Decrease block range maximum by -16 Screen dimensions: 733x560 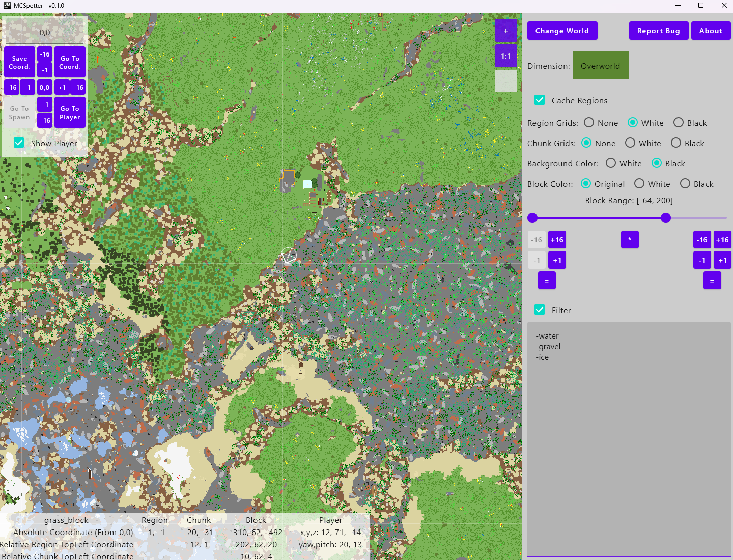point(702,240)
